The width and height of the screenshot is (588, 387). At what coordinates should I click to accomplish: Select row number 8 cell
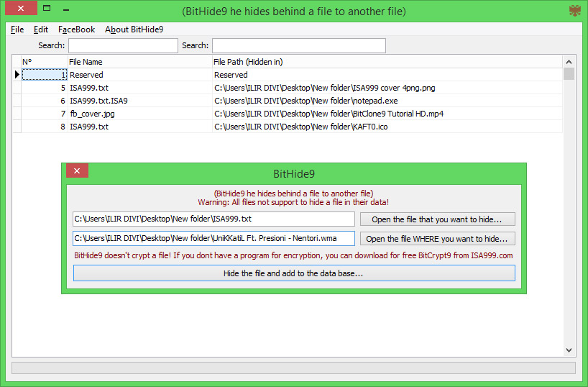[45, 127]
